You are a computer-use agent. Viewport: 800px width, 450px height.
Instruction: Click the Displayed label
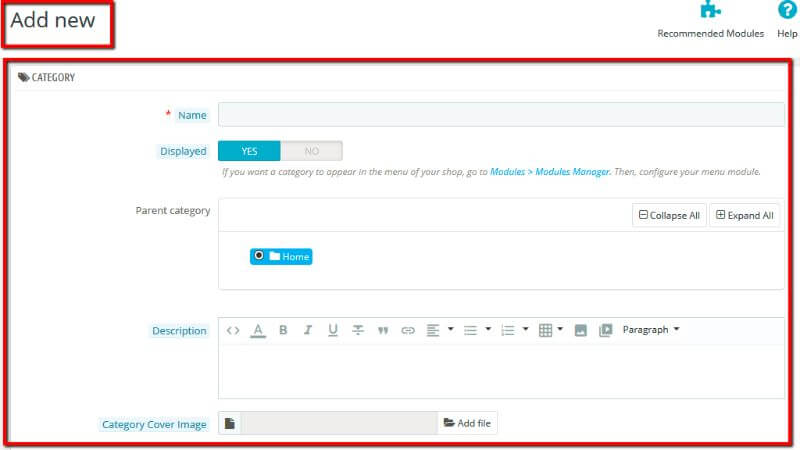[x=183, y=152]
